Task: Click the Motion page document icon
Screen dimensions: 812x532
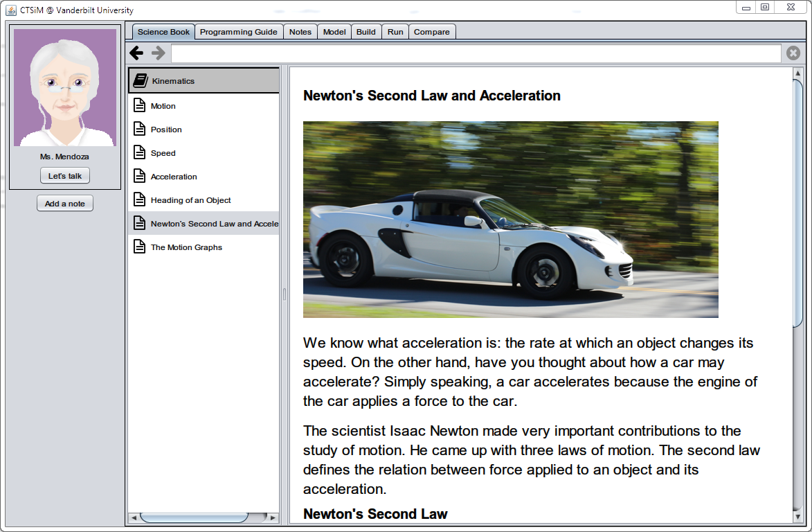Action: [x=139, y=106]
